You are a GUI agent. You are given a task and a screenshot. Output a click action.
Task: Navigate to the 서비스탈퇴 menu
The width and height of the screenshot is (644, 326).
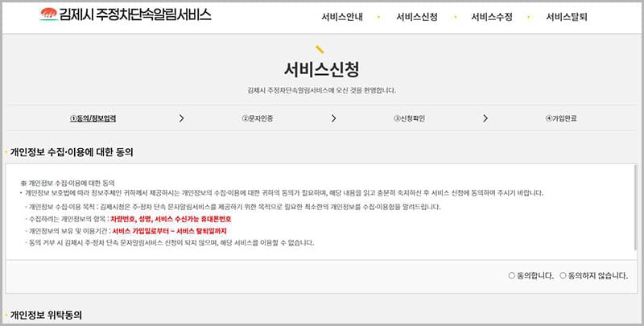[x=567, y=16]
